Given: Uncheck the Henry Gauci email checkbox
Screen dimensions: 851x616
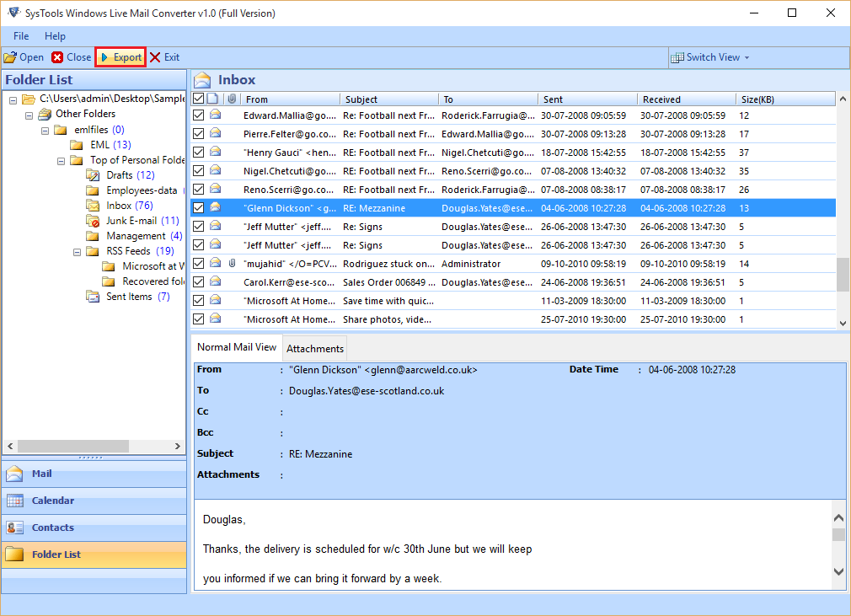Looking at the screenshot, I should (199, 152).
